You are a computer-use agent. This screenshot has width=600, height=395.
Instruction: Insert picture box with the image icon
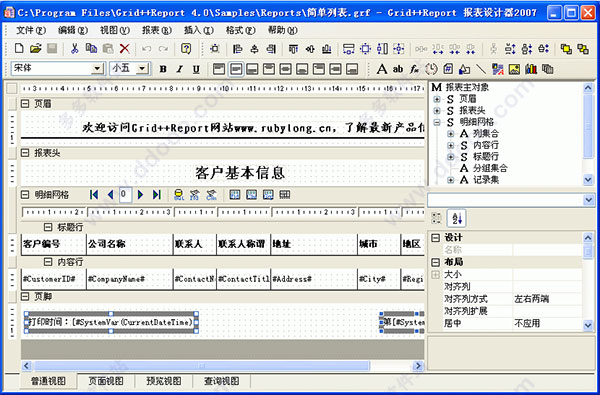[514, 69]
